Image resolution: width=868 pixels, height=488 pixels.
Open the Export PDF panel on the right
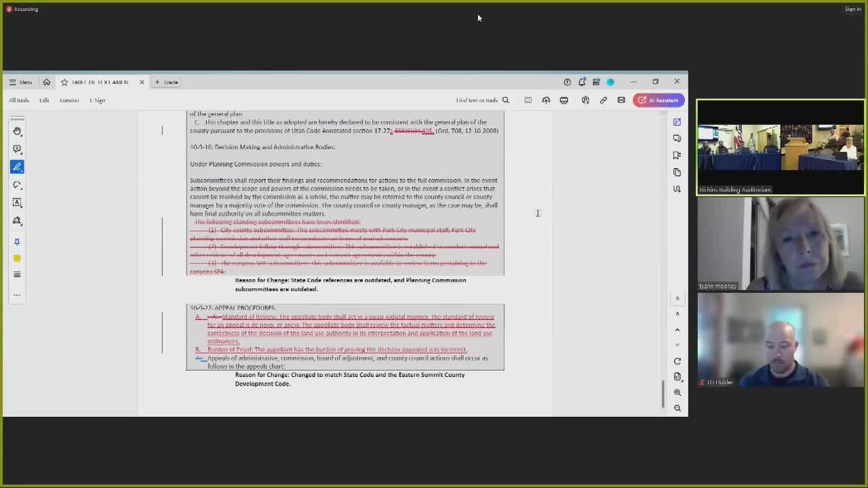[x=677, y=122]
